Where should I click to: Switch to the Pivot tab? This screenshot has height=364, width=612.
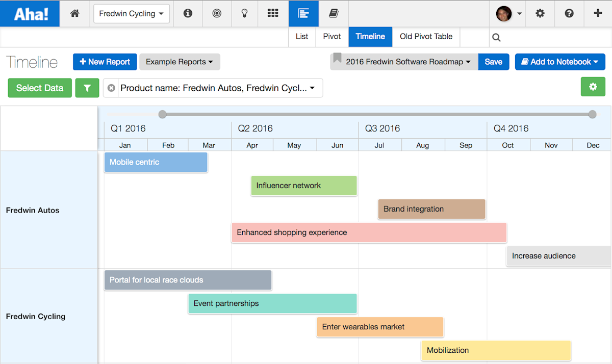pos(332,37)
